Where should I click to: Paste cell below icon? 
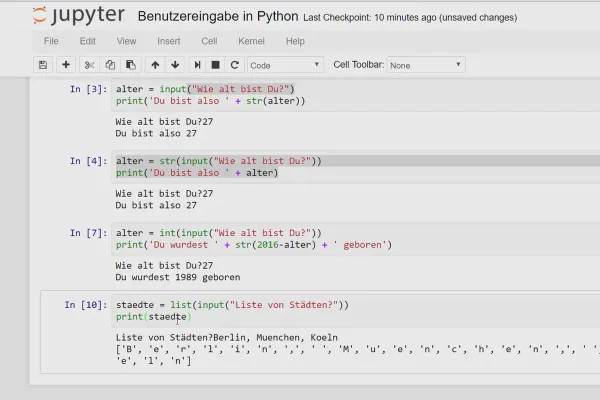[131, 65]
